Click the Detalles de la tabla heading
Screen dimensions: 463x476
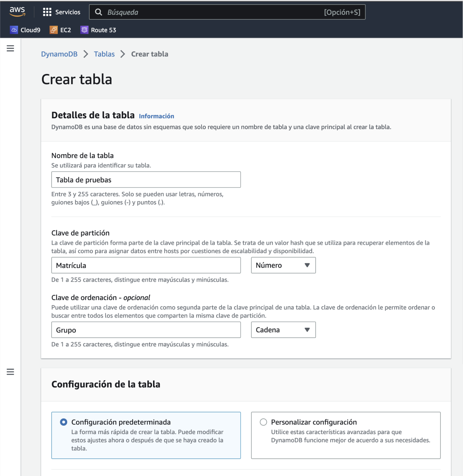click(93, 115)
